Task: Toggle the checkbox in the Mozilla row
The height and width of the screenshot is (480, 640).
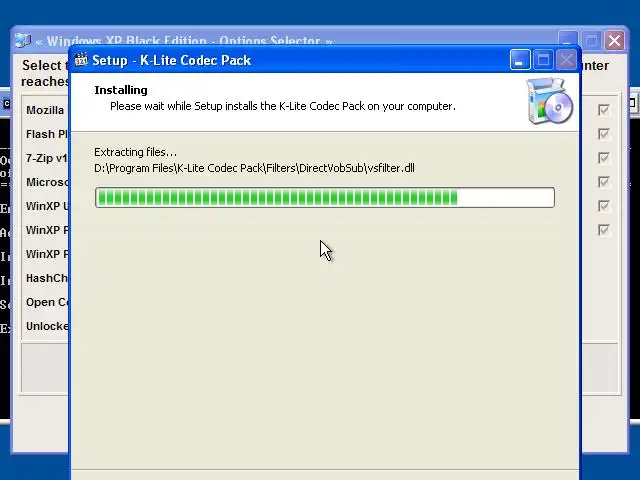Action: tap(604, 110)
